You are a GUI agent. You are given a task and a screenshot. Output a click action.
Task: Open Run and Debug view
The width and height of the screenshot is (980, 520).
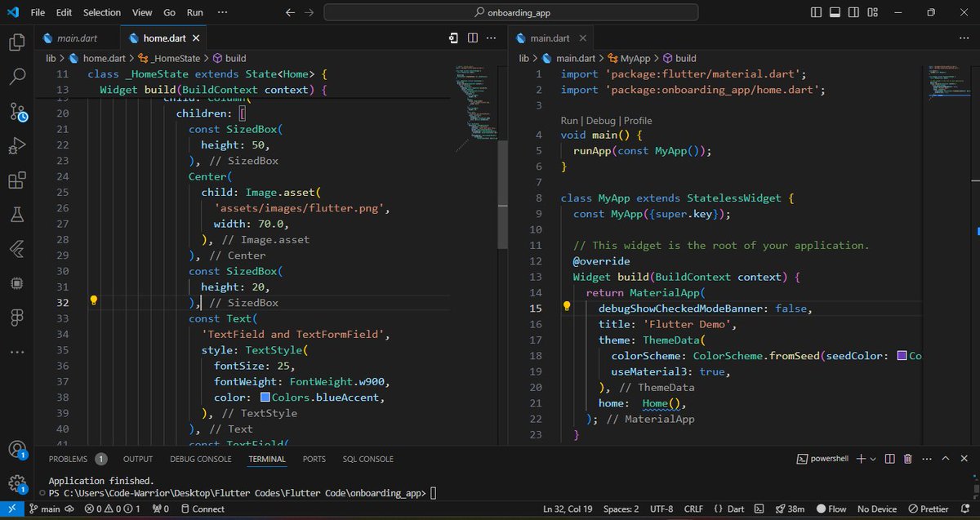[17, 146]
